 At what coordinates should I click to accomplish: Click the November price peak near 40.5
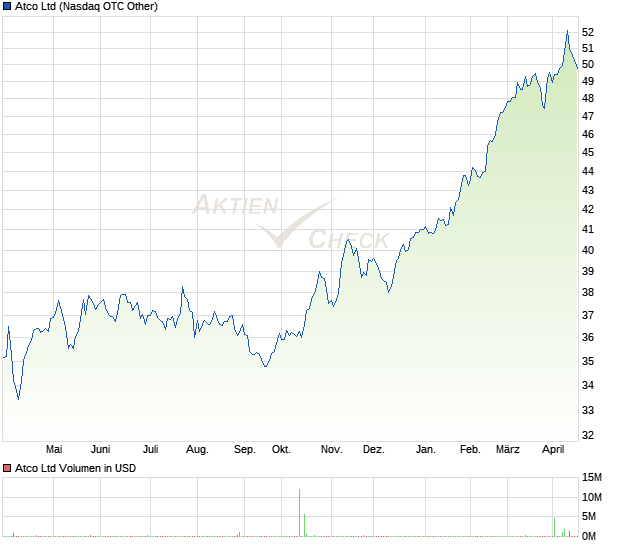348,240
